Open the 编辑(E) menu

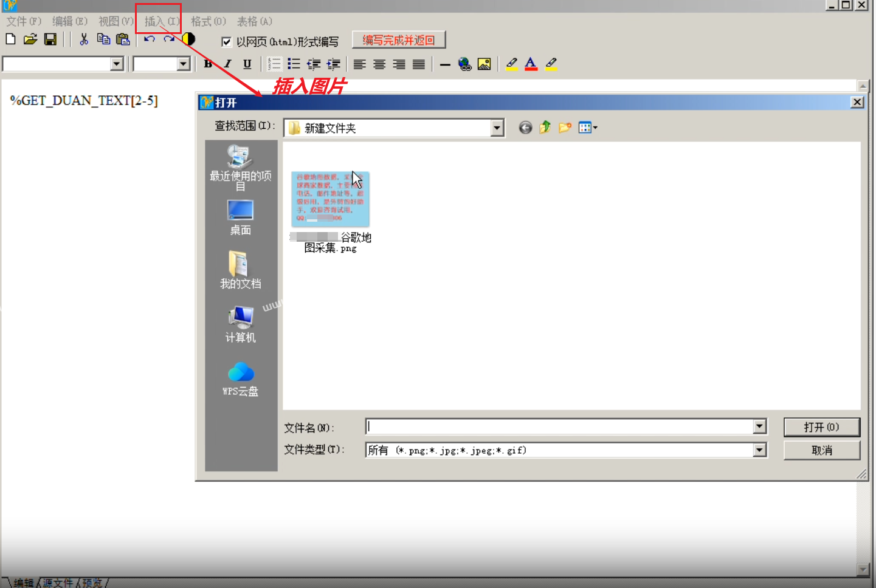[x=70, y=21]
